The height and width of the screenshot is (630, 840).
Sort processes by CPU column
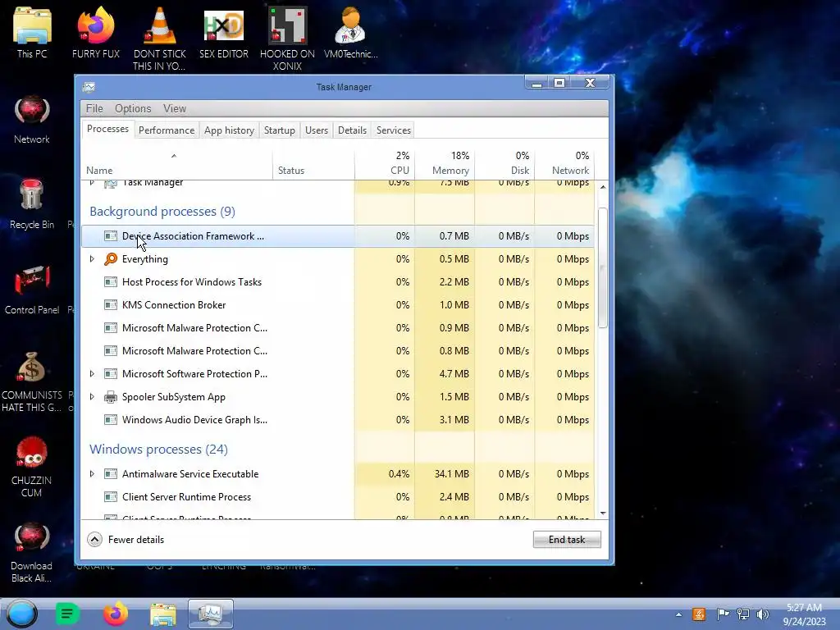click(x=385, y=164)
